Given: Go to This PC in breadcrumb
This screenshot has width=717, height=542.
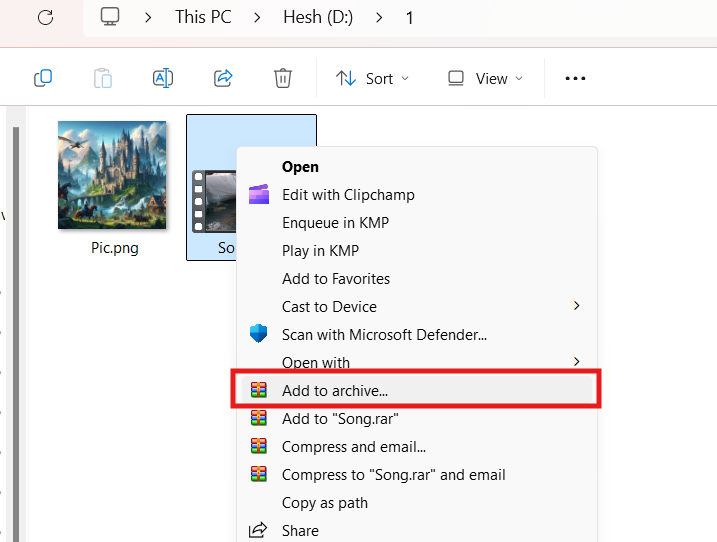Looking at the screenshot, I should 203,17.
